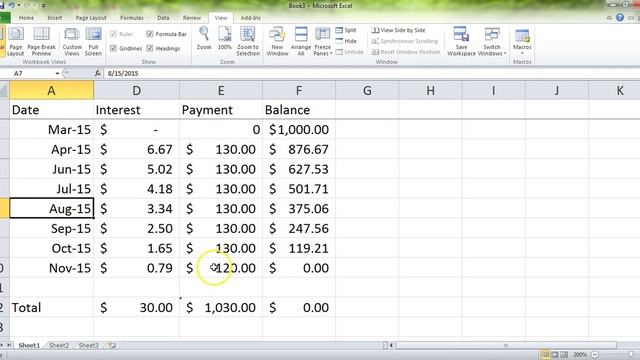
Task: Click the Undo icon in Quick Access toolbar
Action: [x=11, y=5]
